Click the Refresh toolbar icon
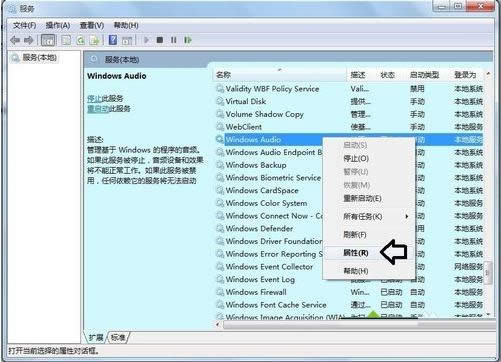Screen dimensions: 501x362 coord(80,40)
